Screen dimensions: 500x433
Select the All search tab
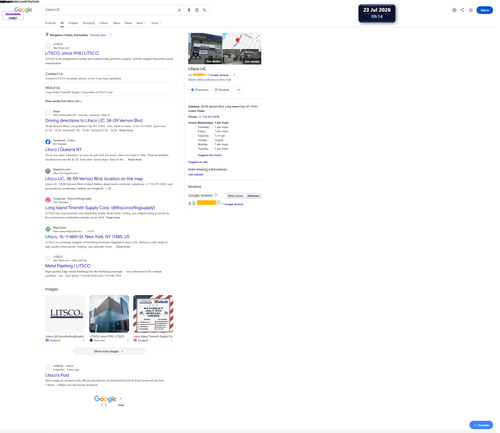tap(62, 23)
